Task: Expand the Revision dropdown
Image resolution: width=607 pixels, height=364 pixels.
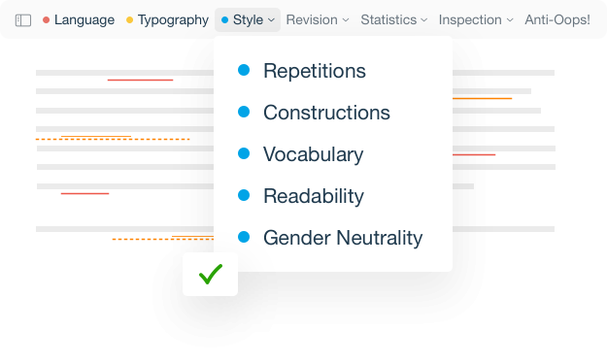Action: (318, 20)
